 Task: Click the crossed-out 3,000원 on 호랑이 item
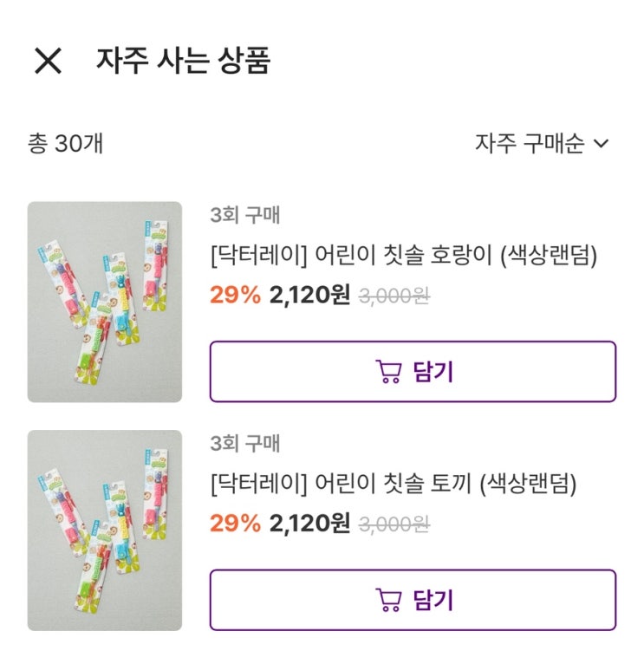click(394, 296)
